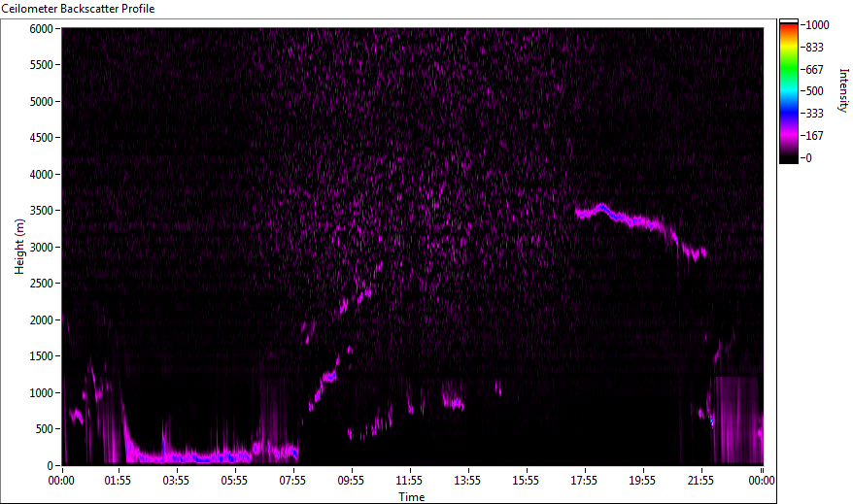The width and height of the screenshot is (853, 504).
Task: Click the 4000 height tick label
Action: tap(41, 175)
